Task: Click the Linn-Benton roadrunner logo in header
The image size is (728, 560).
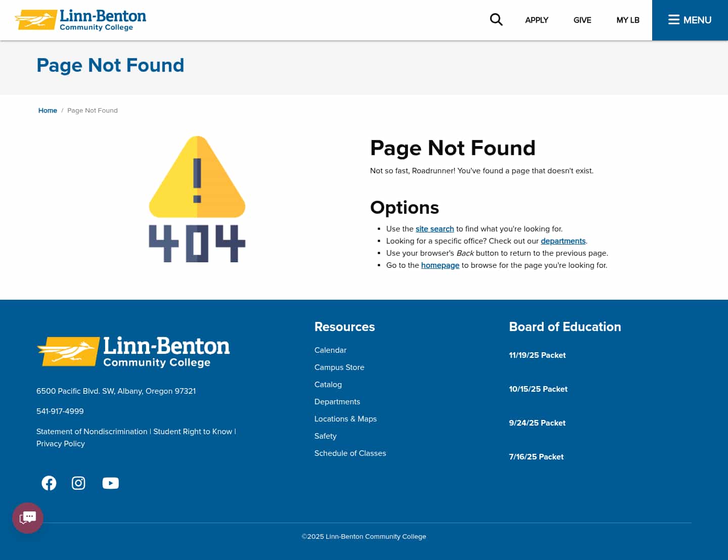Action: pos(80,19)
